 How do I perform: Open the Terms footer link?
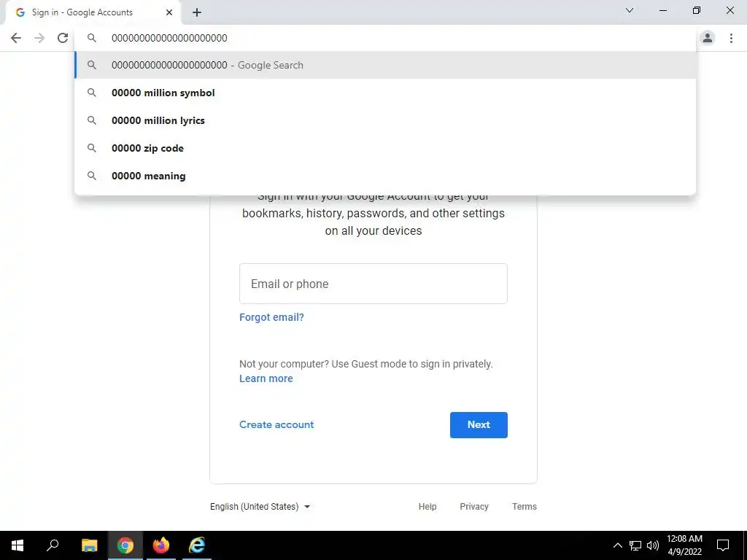click(x=524, y=507)
